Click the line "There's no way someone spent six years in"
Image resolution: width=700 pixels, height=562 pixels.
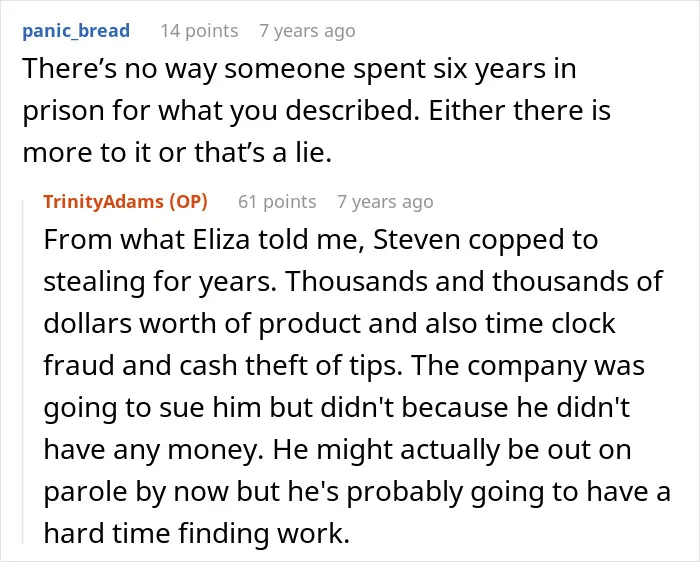(x=299, y=69)
